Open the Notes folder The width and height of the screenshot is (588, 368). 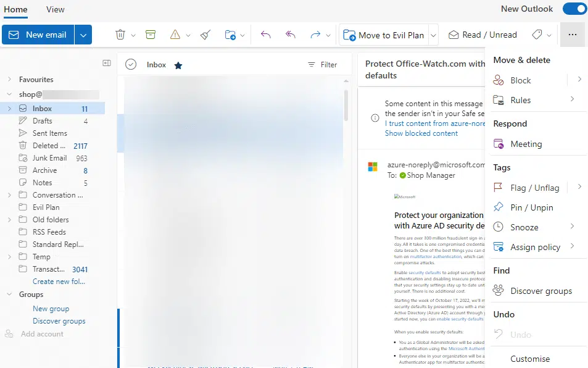(x=52, y=183)
